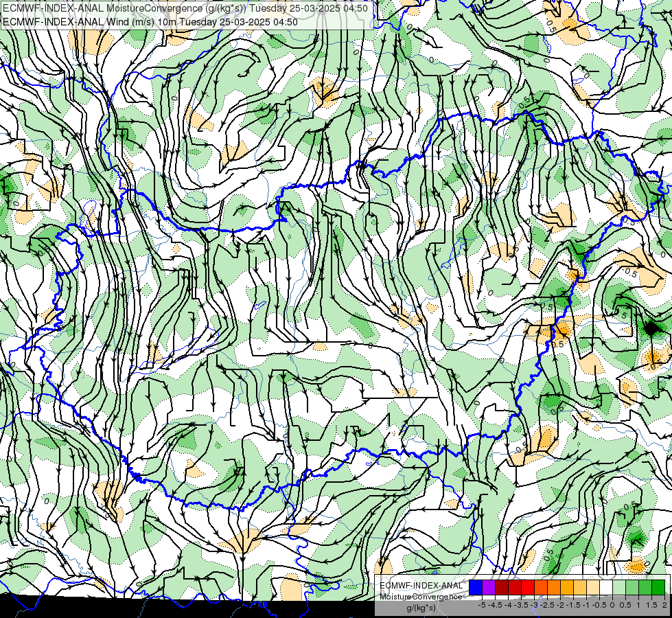
Task: Pick the medium green swatch between 1 and 1.5
Action: pyautogui.click(x=645, y=588)
